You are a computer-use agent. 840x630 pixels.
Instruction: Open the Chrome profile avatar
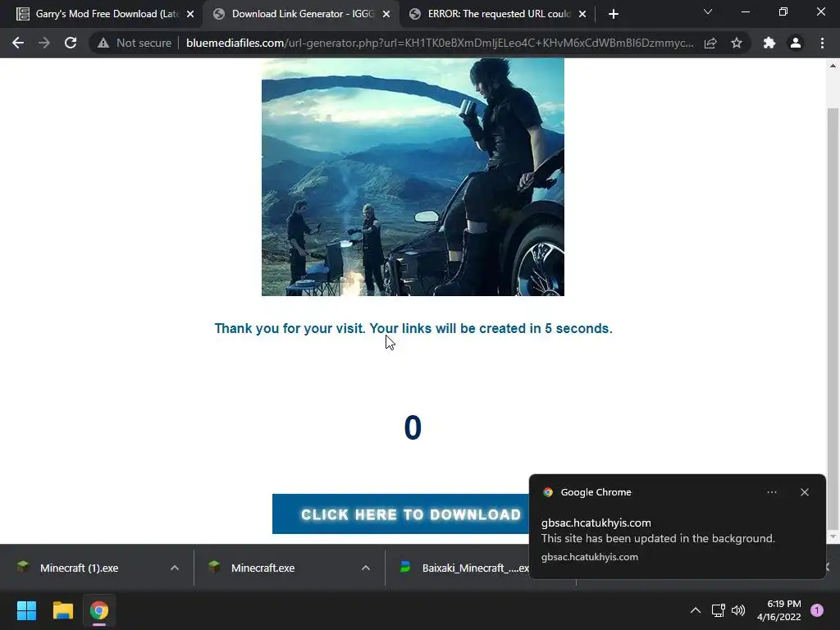point(796,43)
